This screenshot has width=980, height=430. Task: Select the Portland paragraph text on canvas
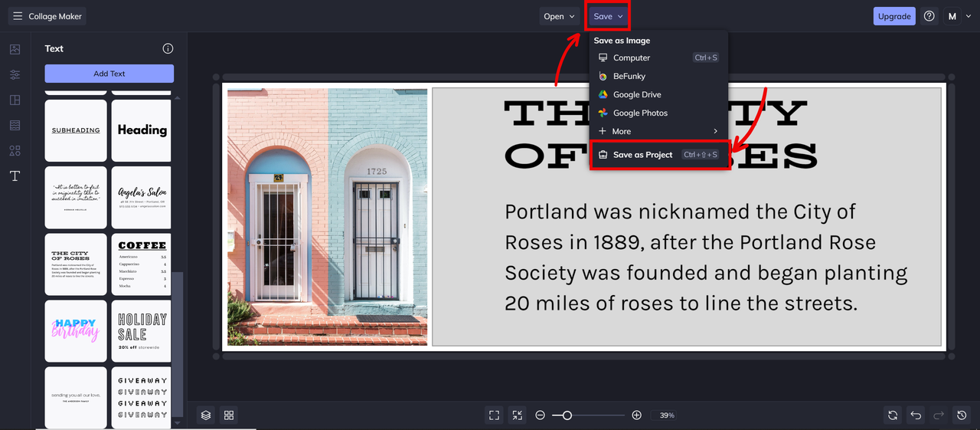tap(706, 258)
